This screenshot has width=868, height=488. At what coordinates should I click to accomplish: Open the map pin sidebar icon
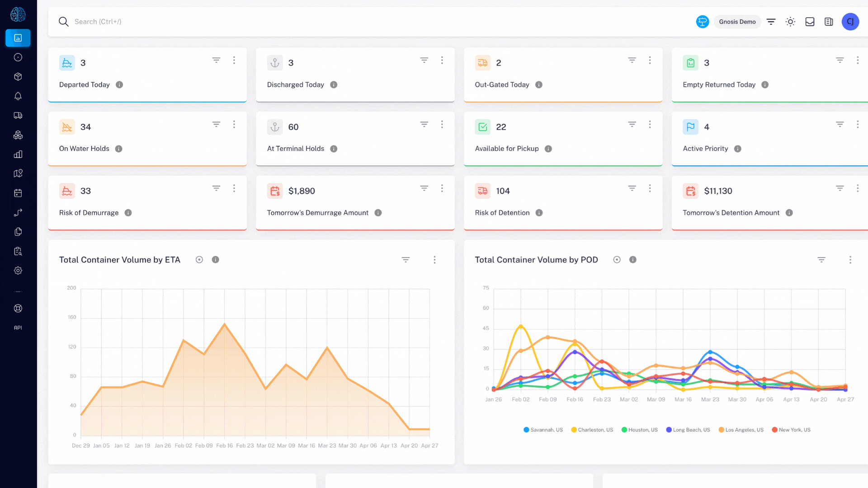[18, 174]
